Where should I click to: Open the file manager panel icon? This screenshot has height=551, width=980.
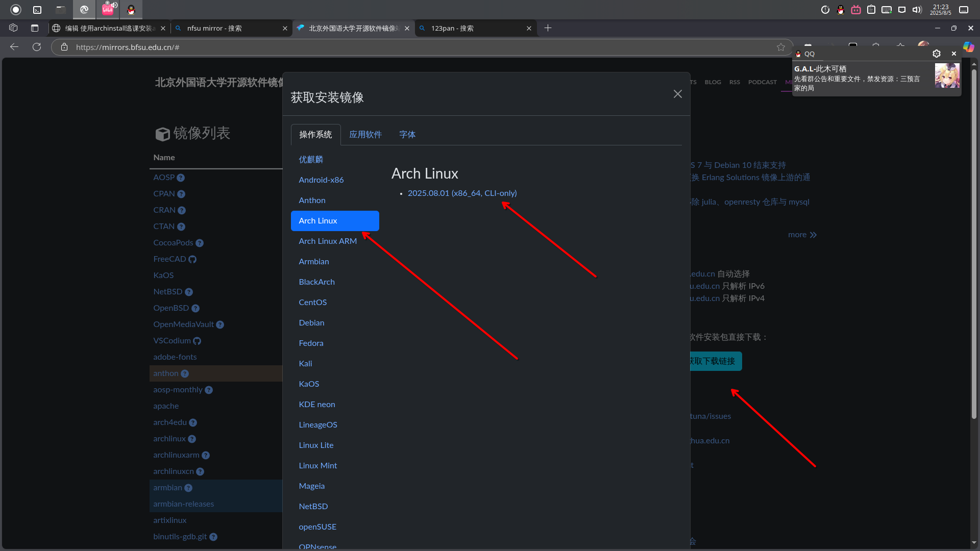click(x=61, y=9)
